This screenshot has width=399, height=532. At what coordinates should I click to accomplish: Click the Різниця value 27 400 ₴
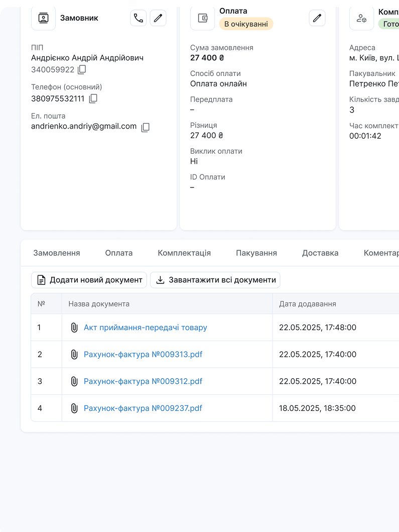click(206, 135)
